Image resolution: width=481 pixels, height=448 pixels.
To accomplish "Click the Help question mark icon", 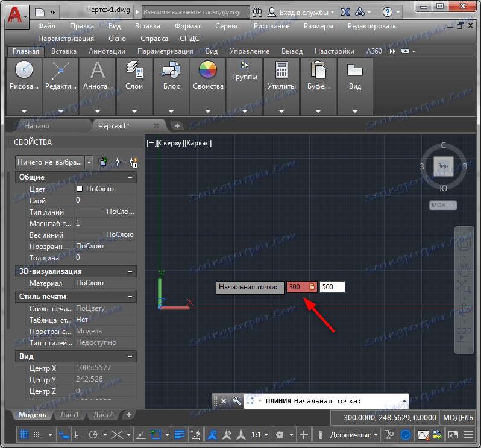I will [x=388, y=12].
